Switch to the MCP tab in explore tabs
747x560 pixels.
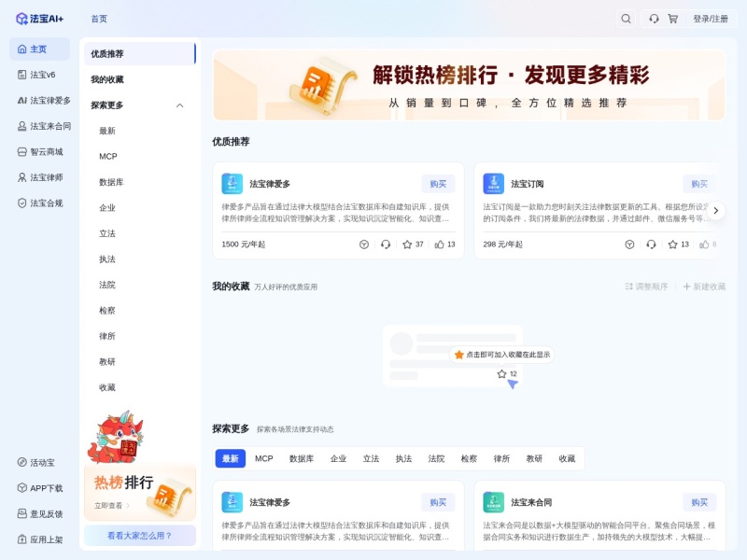tap(264, 458)
